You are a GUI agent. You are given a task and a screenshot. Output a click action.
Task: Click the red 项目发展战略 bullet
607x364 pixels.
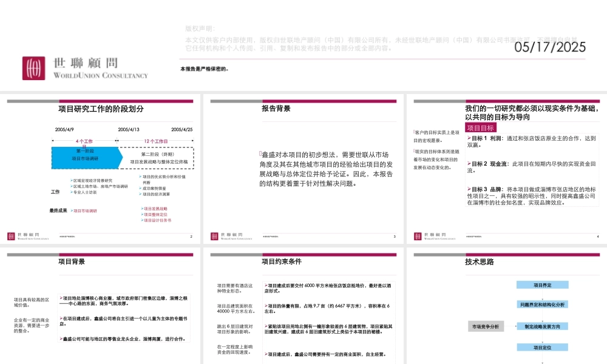tap(154, 209)
